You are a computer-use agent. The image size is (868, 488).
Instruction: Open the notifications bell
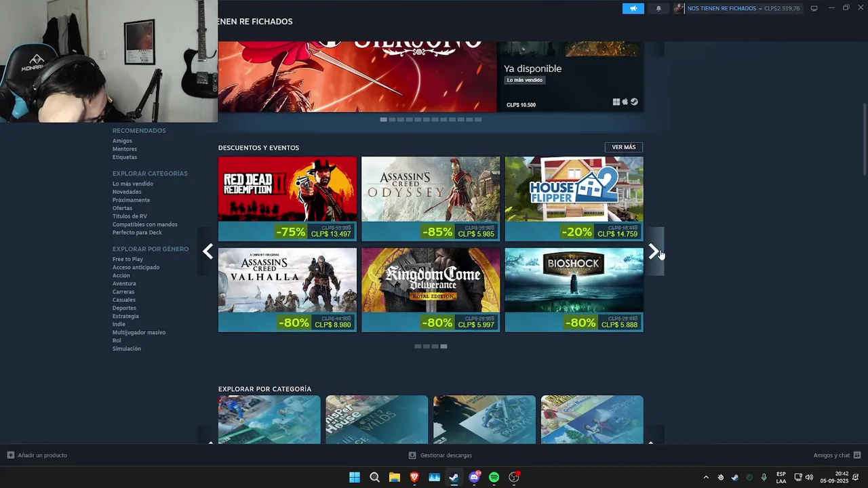point(658,8)
